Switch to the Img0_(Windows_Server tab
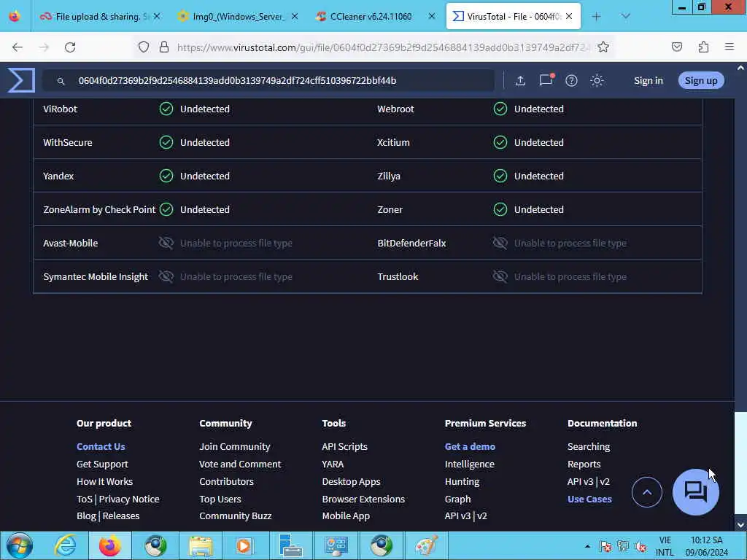Image resolution: width=747 pixels, height=560 pixels. (x=239, y=17)
